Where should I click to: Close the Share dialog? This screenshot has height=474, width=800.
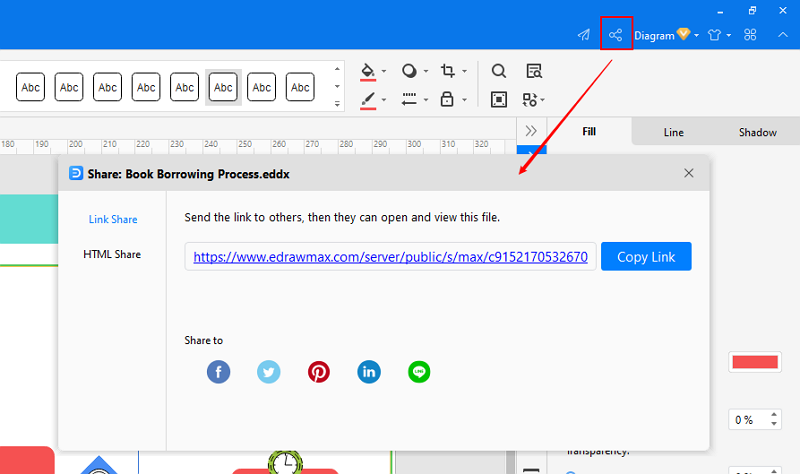(689, 173)
